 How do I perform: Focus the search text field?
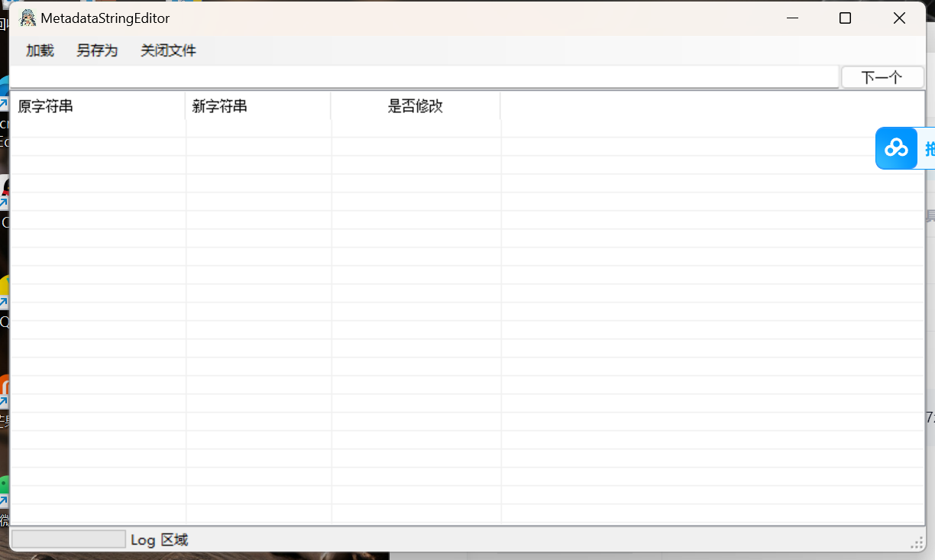pos(425,77)
